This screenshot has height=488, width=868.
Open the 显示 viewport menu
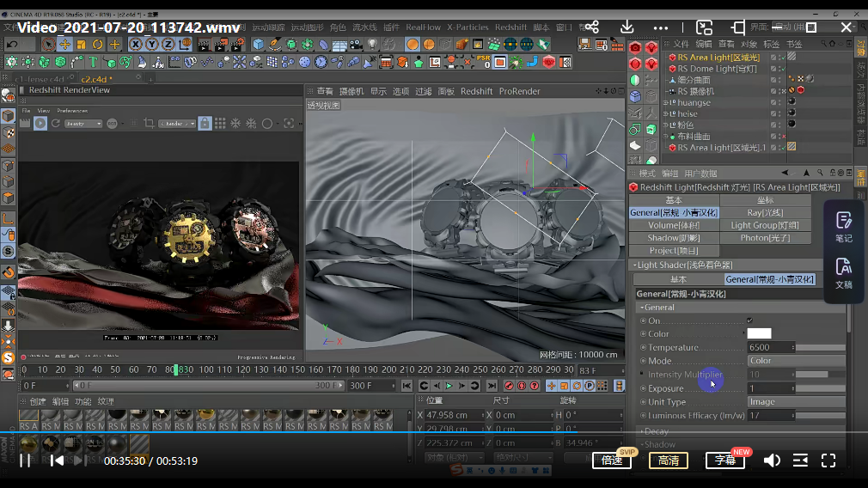tap(379, 91)
